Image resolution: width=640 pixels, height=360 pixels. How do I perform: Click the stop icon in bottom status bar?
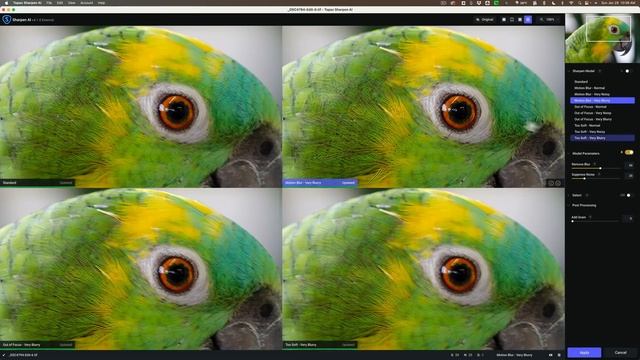[x=559, y=355]
